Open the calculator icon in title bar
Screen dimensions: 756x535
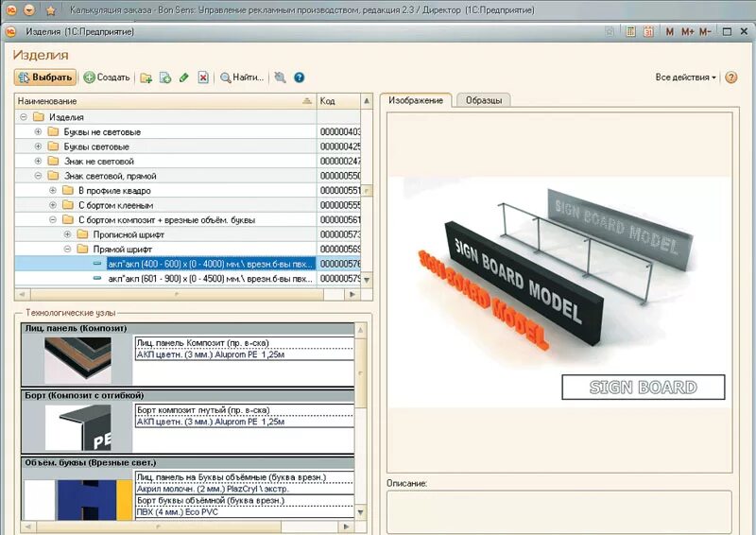click(630, 32)
